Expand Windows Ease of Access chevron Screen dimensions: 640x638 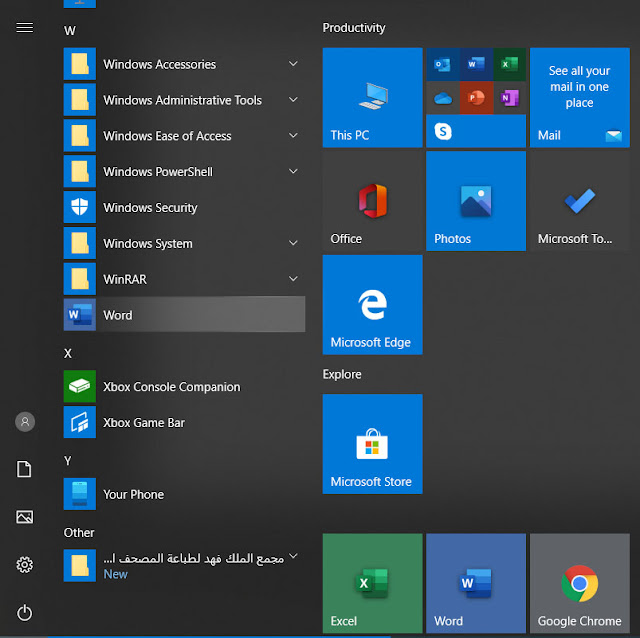click(x=293, y=136)
